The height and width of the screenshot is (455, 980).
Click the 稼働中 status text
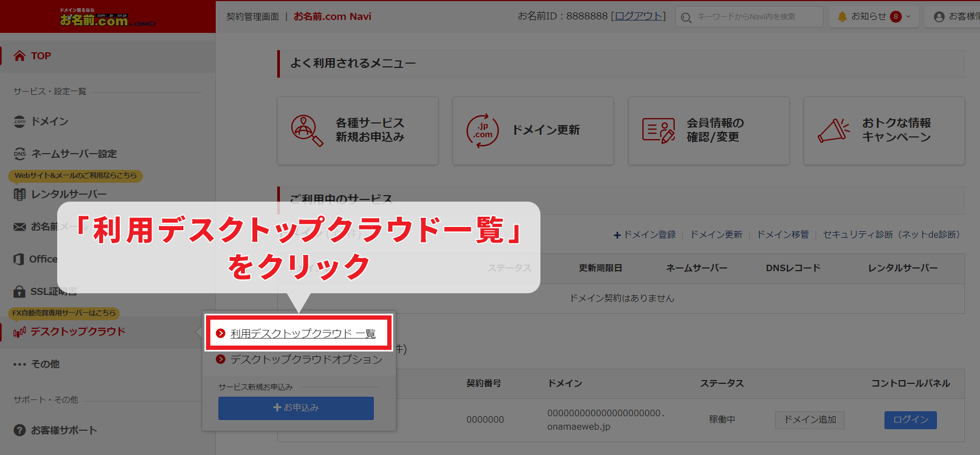coord(722,419)
